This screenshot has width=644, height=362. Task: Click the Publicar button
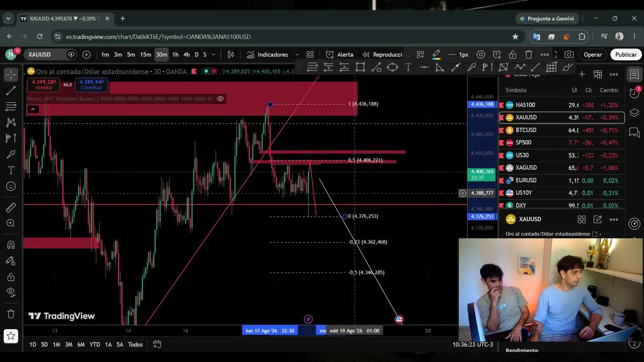click(626, 54)
